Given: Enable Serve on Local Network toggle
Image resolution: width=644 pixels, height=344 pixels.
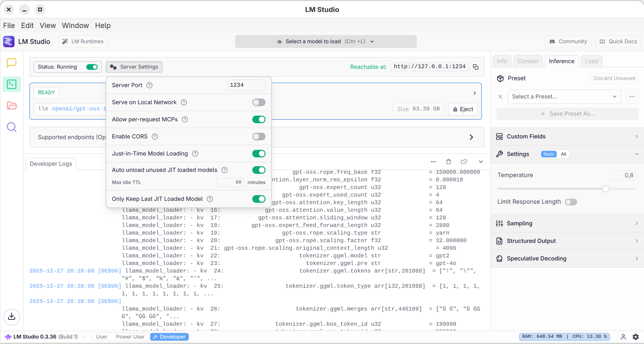Looking at the screenshot, I should 259,102.
